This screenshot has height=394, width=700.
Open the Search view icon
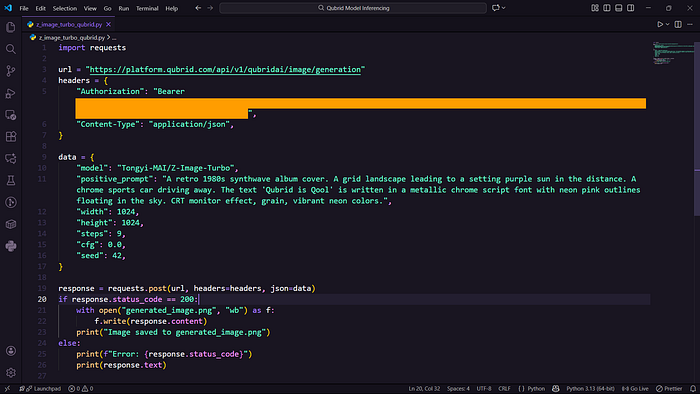pyautogui.click(x=11, y=49)
